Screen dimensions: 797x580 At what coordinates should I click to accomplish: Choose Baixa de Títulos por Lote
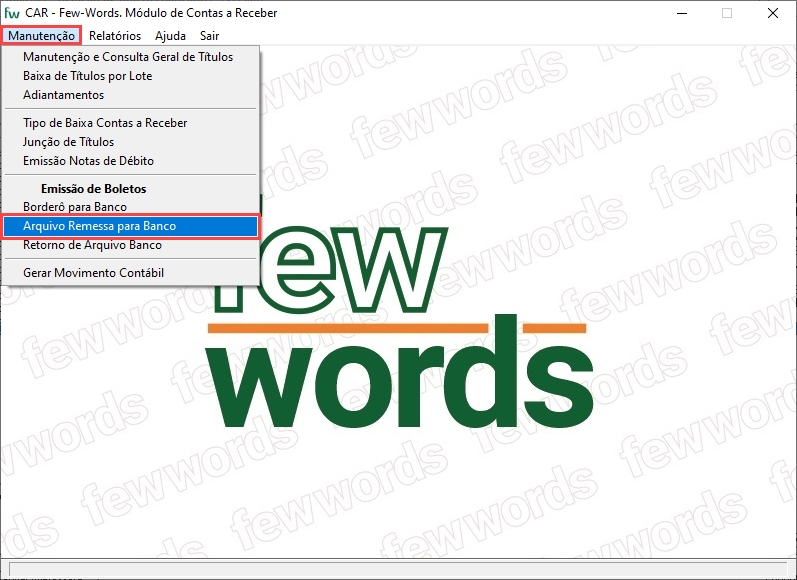[x=131, y=76]
